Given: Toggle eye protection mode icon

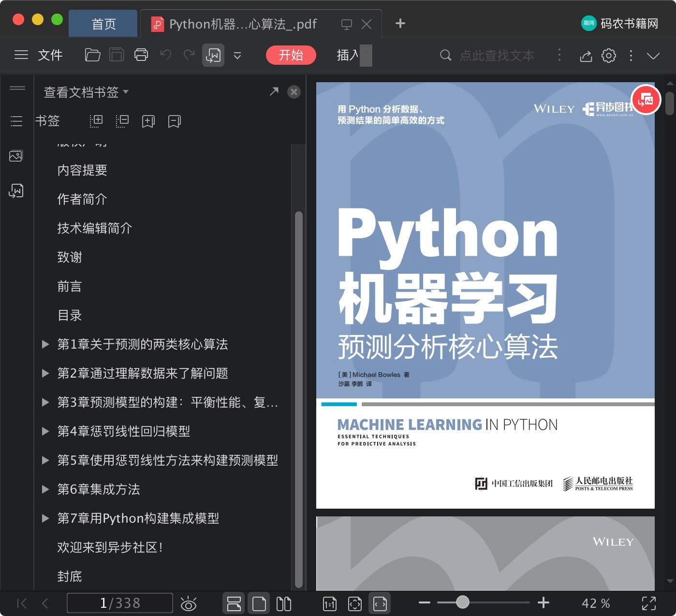Looking at the screenshot, I should (x=188, y=603).
